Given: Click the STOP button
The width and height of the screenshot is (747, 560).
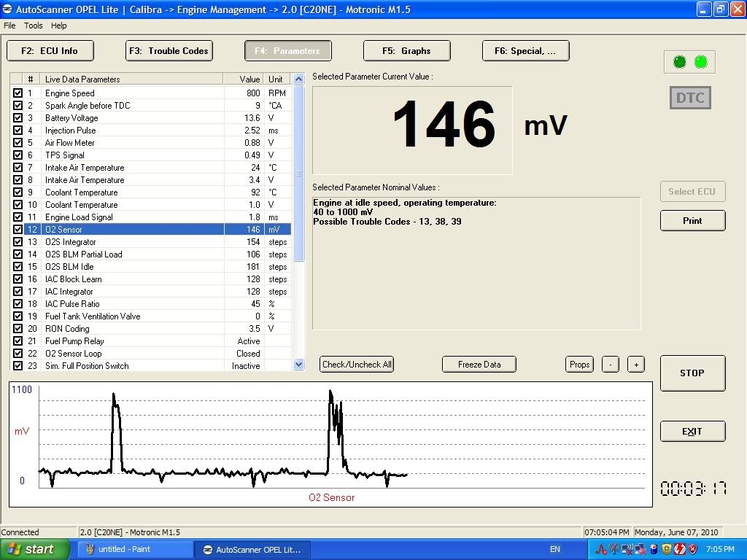Looking at the screenshot, I should pyautogui.click(x=692, y=373).
